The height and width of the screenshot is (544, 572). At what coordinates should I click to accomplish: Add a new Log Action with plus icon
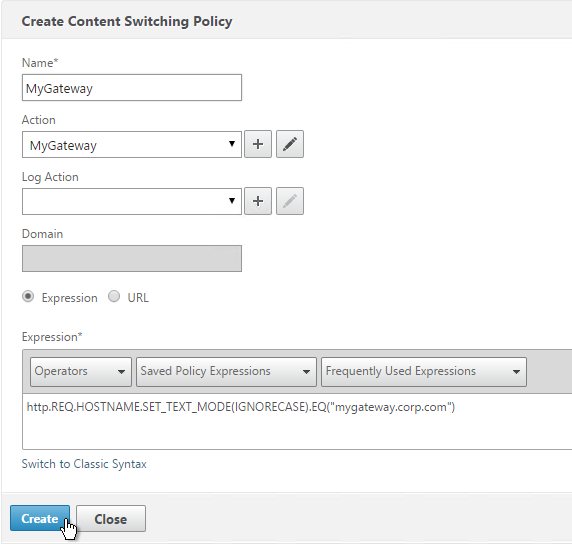[x=258, y=201]
